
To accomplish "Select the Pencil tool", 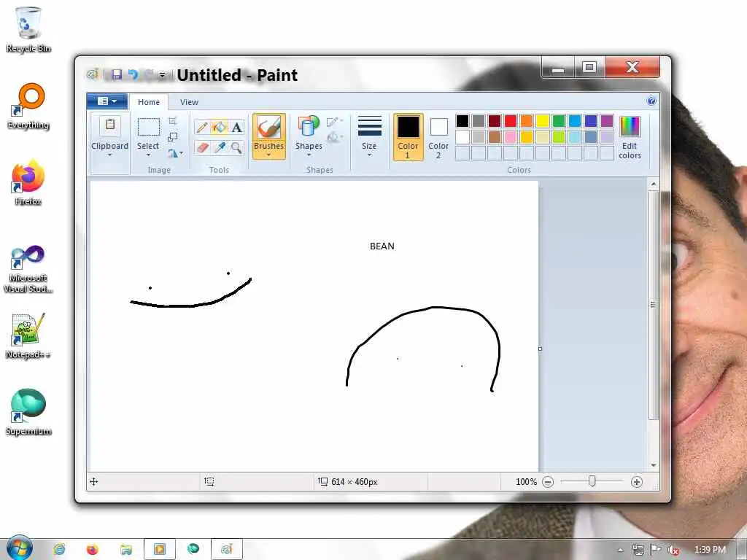I will click(202, 127).
